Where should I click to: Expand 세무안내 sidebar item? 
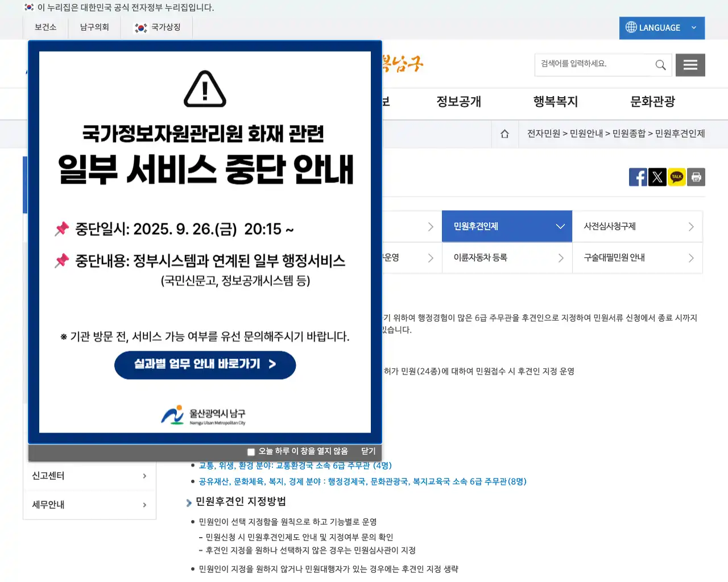click(x=89, y=505)
